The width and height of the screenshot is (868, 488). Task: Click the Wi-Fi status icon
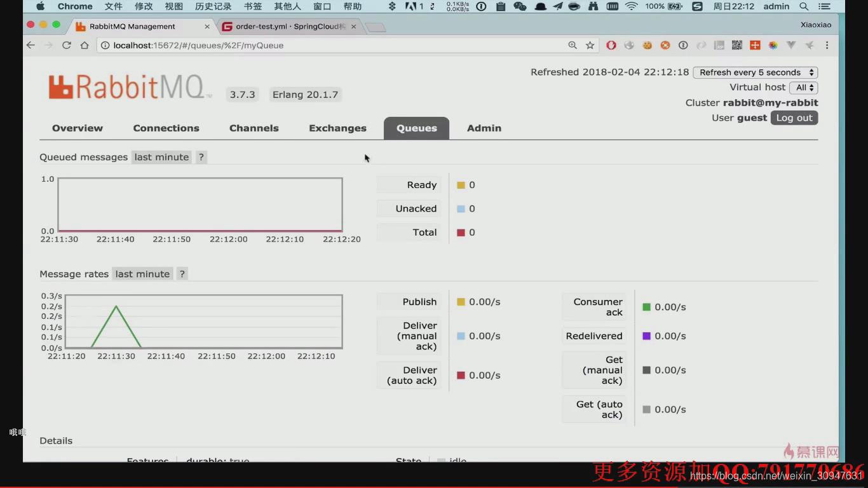pos(631,6)
